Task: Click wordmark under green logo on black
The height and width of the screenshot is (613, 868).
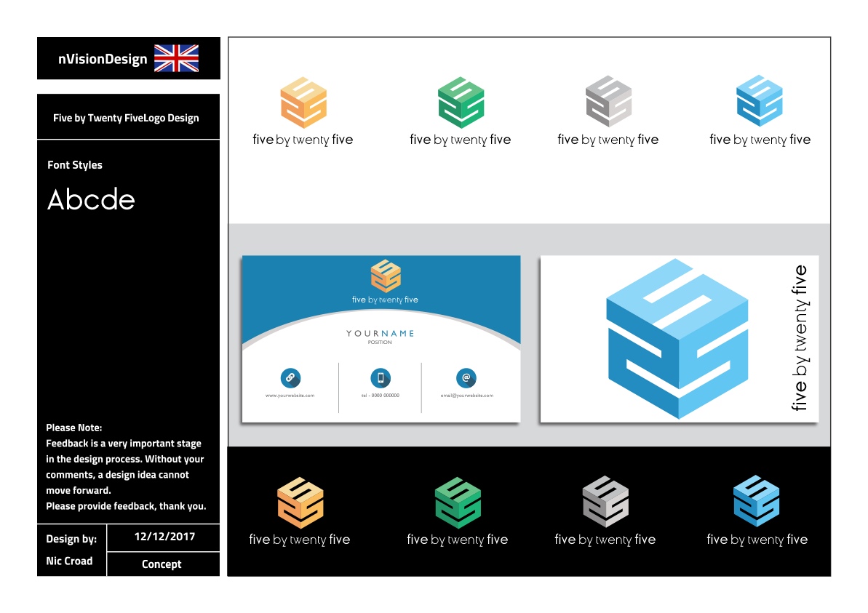Action: click(x=457, y=540)
